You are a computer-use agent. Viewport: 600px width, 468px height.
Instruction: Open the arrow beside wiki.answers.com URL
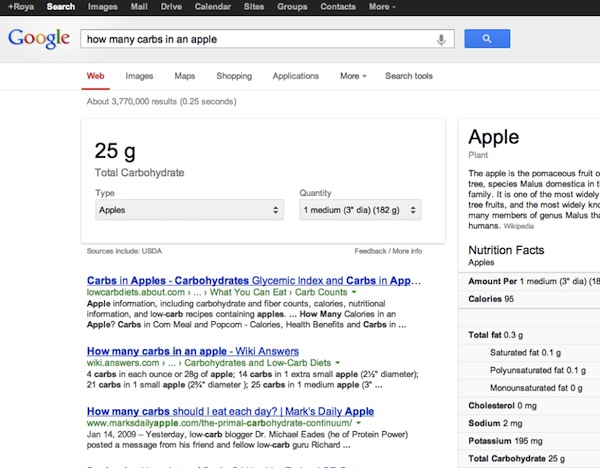pos(338,363)
